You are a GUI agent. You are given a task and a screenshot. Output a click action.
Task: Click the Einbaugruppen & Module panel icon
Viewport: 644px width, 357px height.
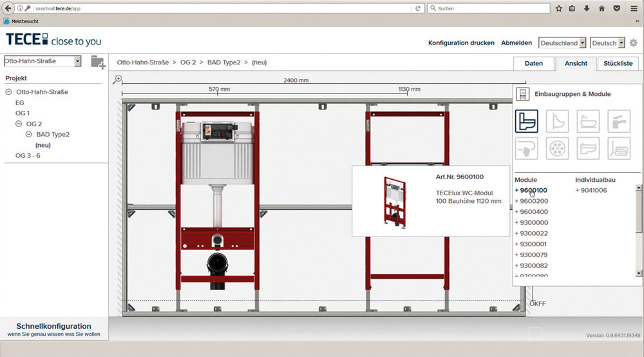522,94
